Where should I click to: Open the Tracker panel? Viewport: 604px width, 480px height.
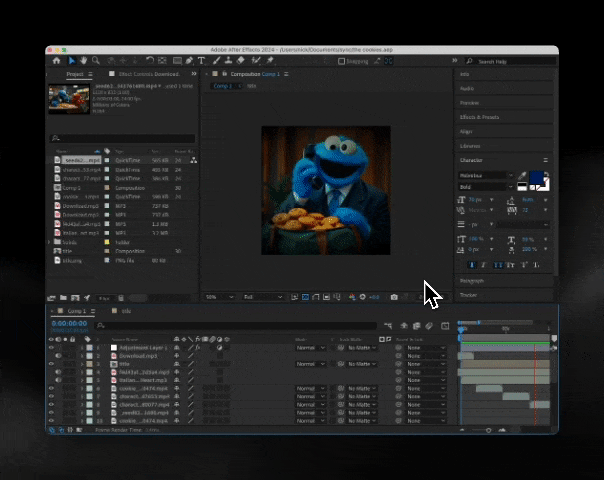468,295
